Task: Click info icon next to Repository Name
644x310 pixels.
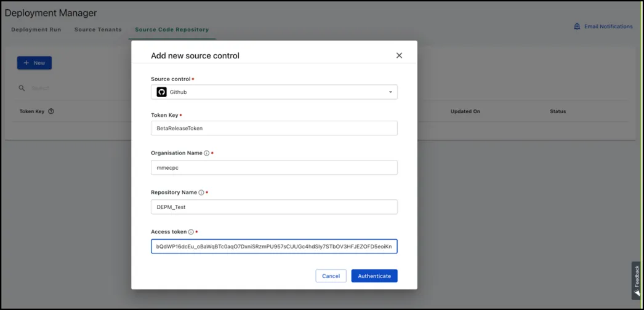Action: click(x=201, y=193)
